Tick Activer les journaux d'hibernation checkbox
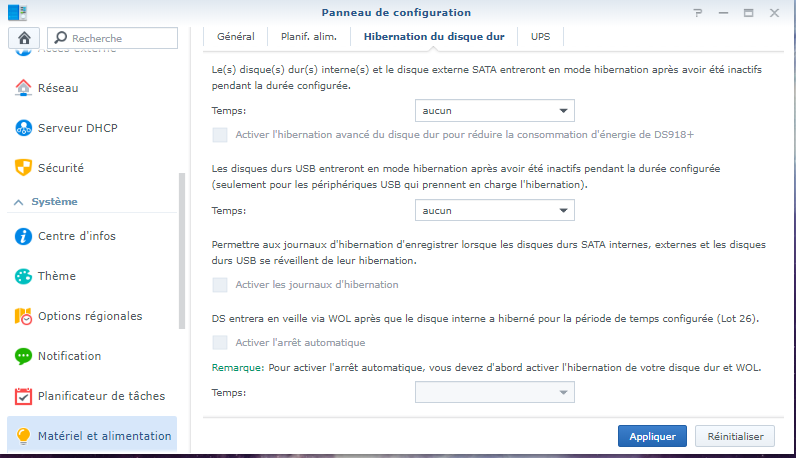 (220, 285)
